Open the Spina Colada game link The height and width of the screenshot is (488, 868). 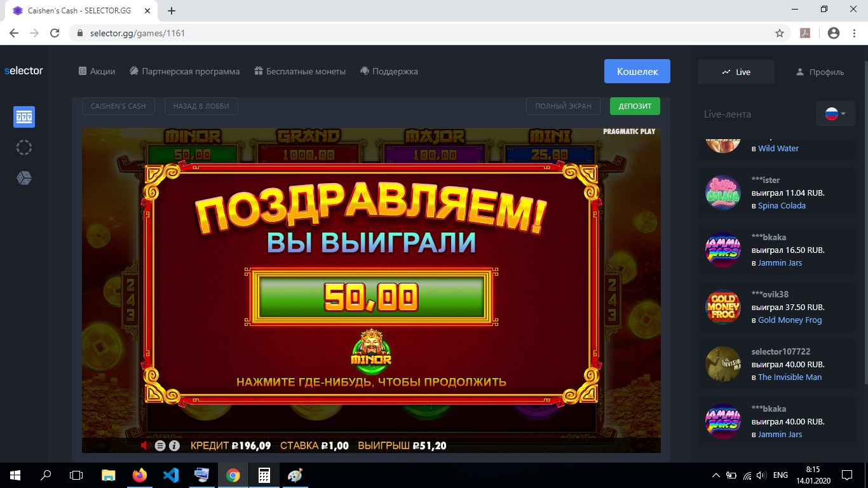tap(782, 205)
